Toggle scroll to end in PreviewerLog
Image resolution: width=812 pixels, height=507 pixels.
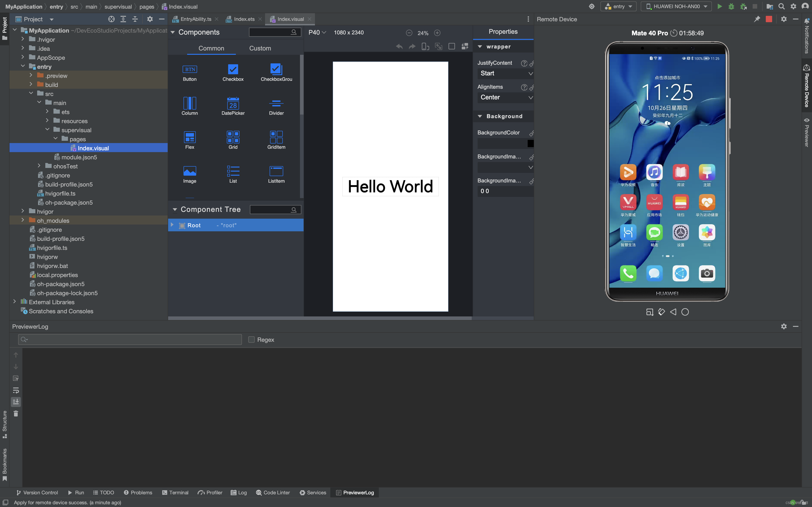tap(16, 402)
